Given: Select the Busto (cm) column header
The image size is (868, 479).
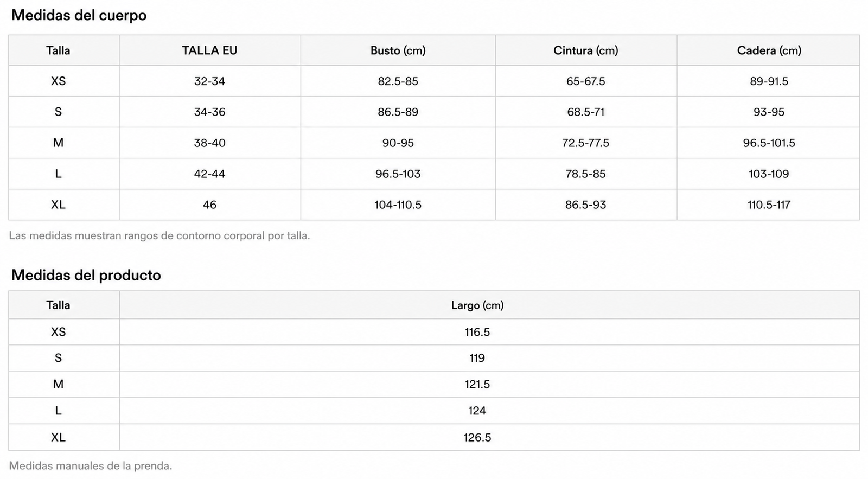Looking at the screenshot, I should pyautogui.click(x=398, y=50).
